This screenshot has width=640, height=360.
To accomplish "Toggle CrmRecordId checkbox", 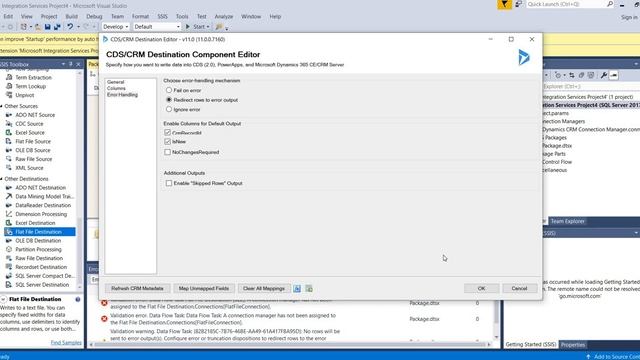I will coord(167,133).
